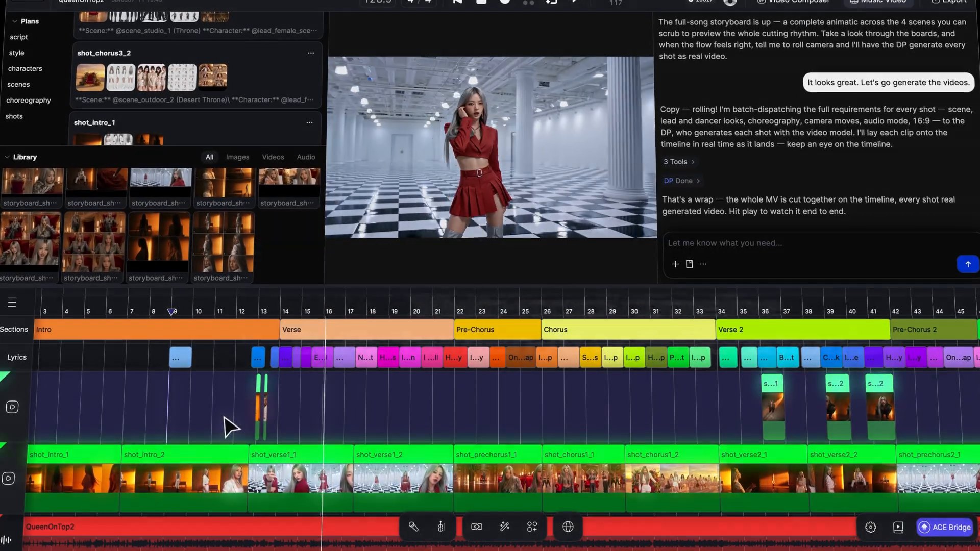The height and width of the screenshot is (551, 980).
Task: Toggle the lower video track play icon
Action: tap(8, 478)
